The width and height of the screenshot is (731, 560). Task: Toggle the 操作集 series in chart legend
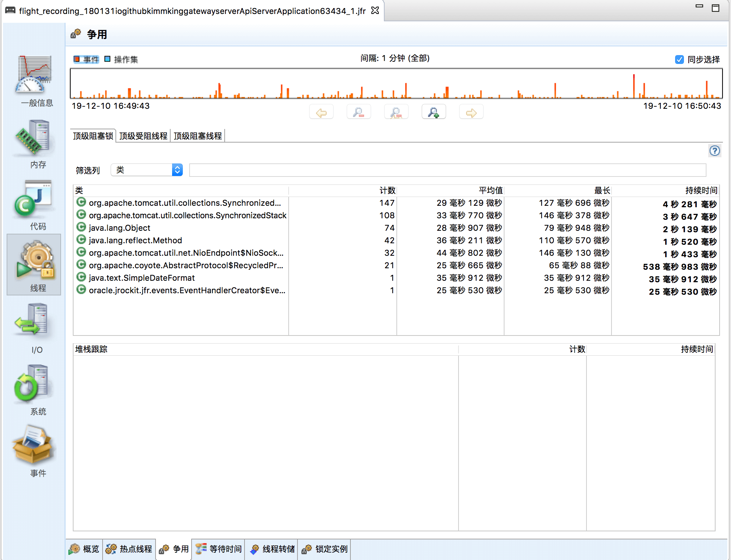(121, 59)
